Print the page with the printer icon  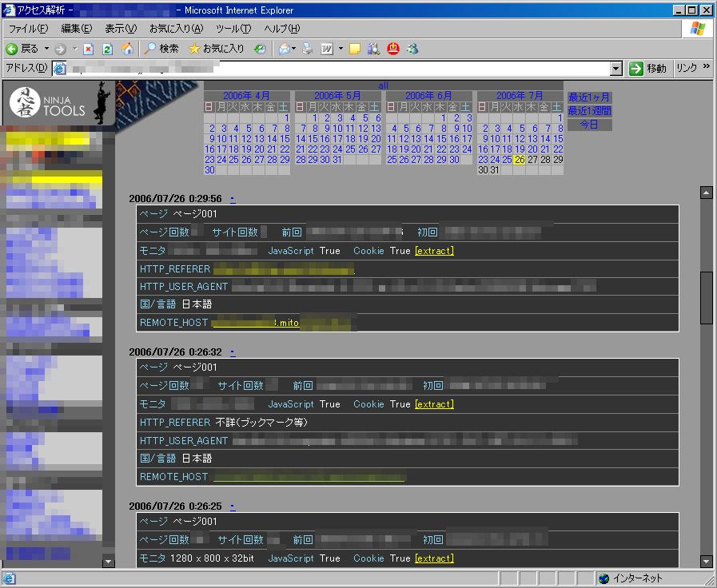(308, 49)
